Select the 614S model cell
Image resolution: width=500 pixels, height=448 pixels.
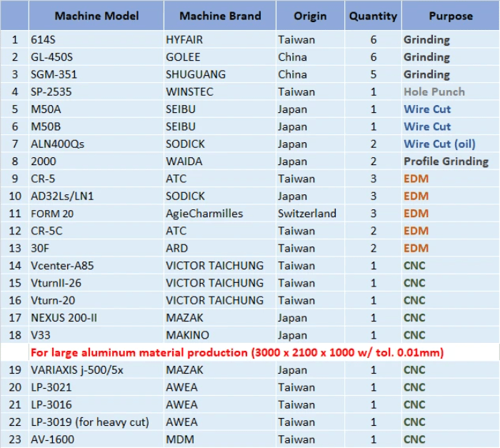(x=96, y=39)
